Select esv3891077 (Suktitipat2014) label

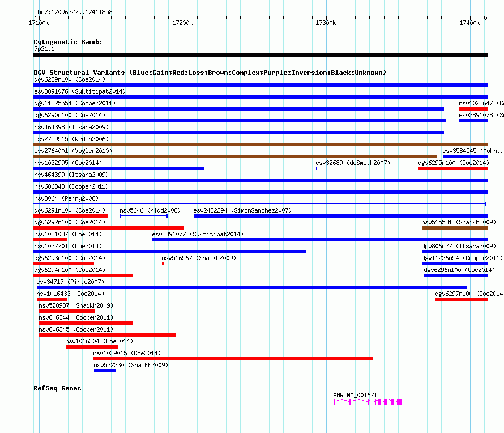198,234
